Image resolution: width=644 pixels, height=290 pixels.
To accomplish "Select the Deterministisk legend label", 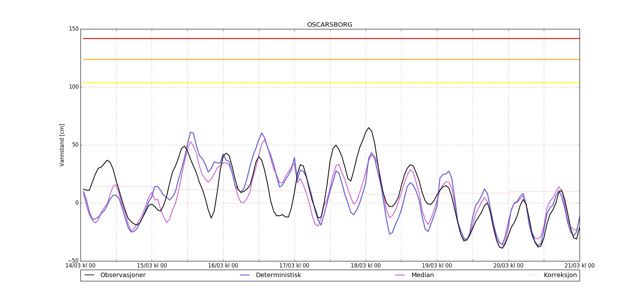I will coord(278,275).
